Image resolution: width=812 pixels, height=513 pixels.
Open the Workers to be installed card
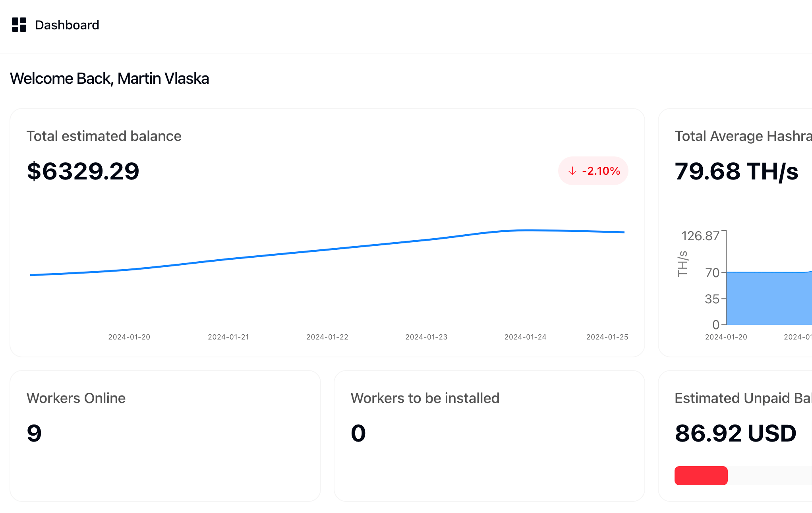click(x=489, y=436)
